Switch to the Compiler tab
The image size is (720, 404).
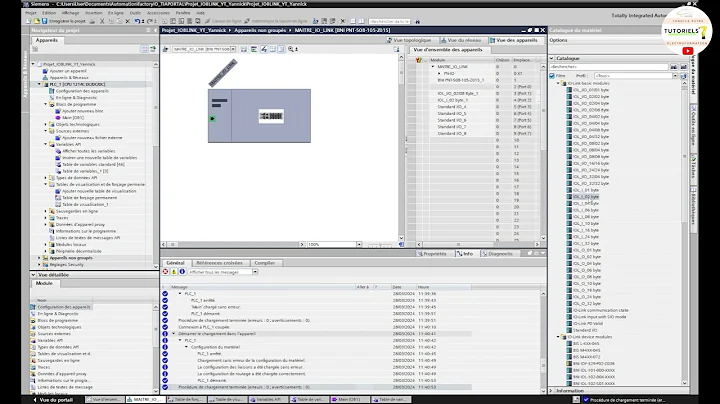pyautogui.click(x=264, y=263)
